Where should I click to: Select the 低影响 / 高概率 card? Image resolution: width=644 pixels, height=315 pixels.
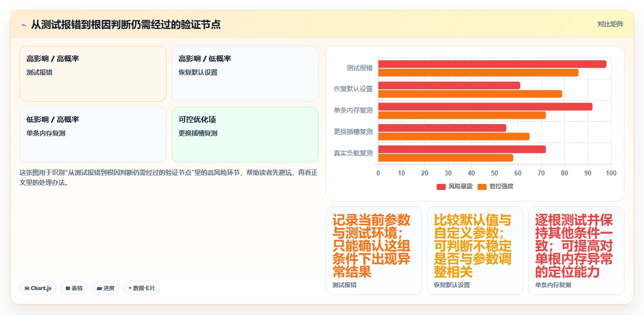(x=93, y=135)
